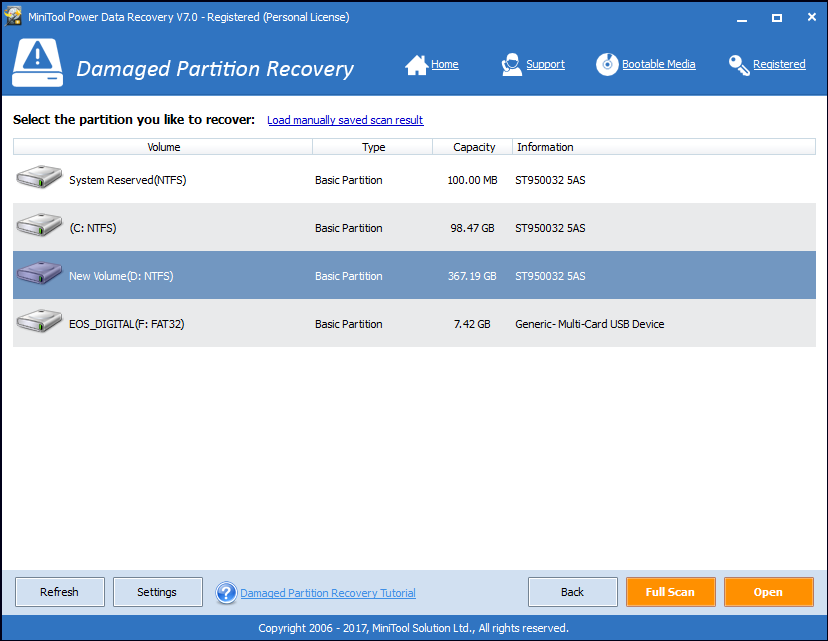Image resolution: width=828 pixels, height=641 pixels.
Task: Click the EOS_DIGITAL drive icon
Action: click(39, 320)
